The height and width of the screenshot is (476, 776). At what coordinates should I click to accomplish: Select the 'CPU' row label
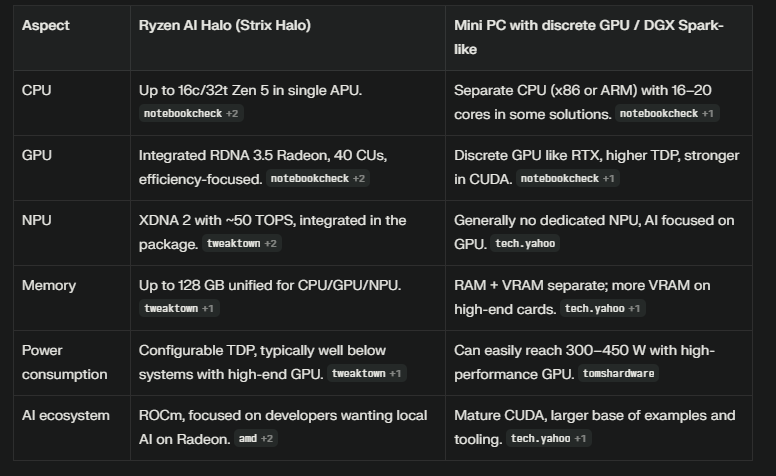pyautogui.click(x=36, y=91)
